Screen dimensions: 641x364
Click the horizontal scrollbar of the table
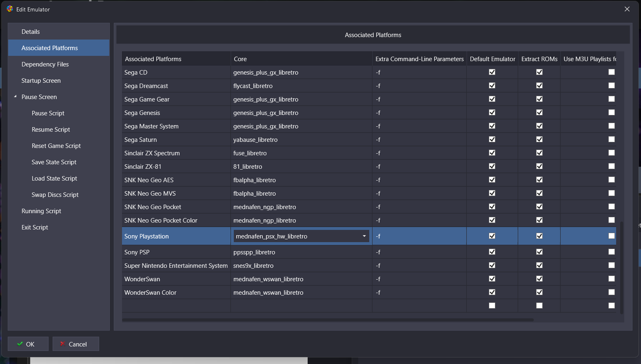tap(328, 320)
